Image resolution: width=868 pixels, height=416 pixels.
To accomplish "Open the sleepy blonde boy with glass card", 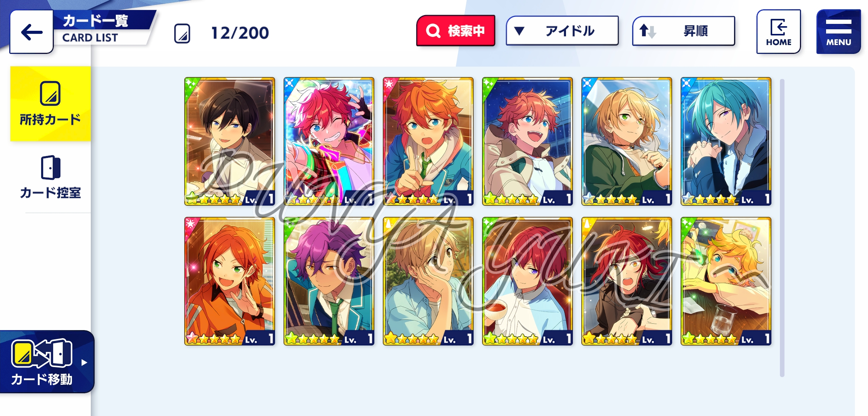I will [726, 281].
